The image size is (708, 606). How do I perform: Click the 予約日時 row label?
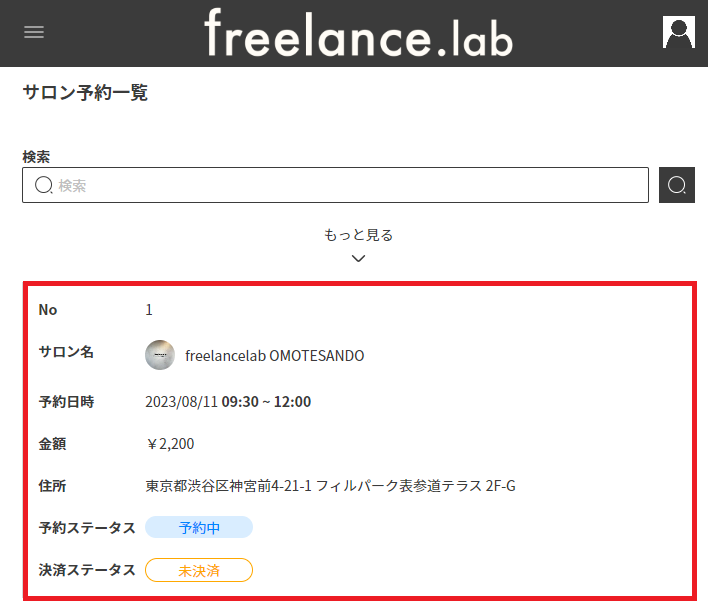point(66,402)
